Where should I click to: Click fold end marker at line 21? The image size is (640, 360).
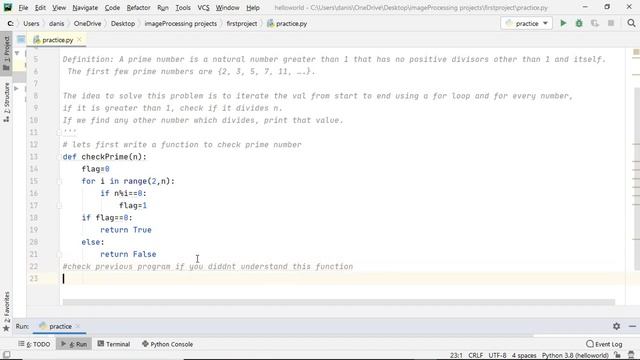59,254
